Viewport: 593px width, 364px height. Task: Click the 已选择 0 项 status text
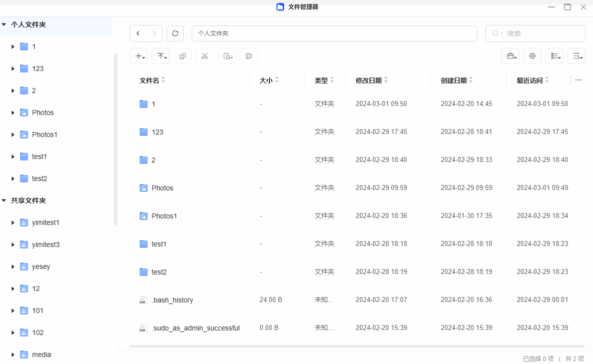[x=538, y=358]
